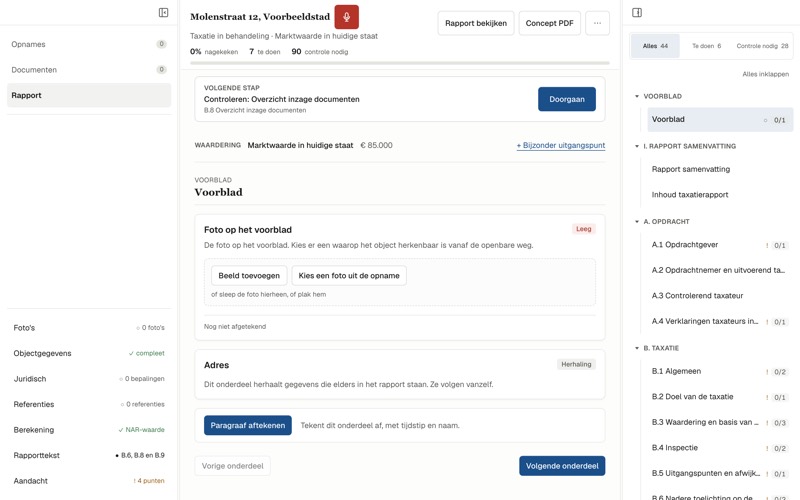The height and width of the screenshot is (500, 800).
Task: Click the Rapport bekijken button
Action: (476, 23)
